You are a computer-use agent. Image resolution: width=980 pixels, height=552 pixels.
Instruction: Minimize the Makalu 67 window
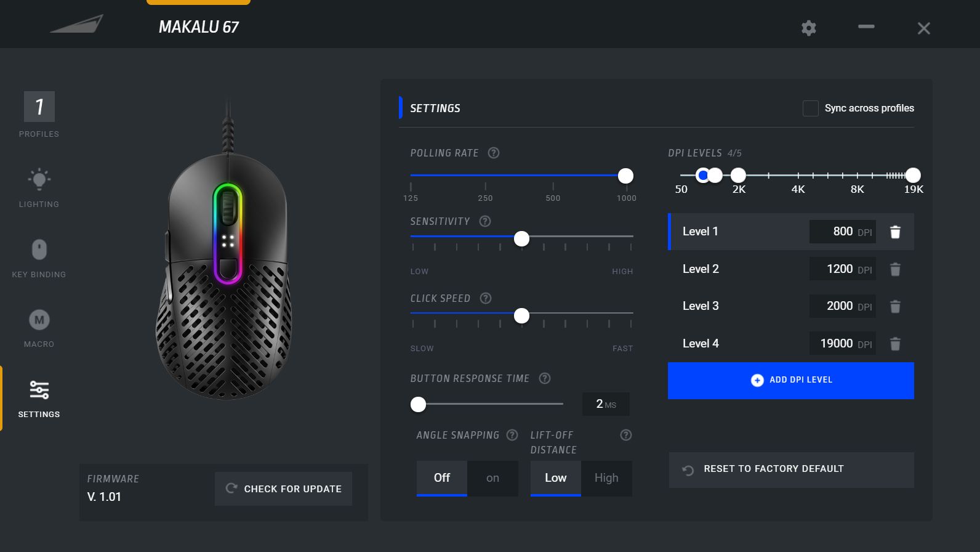click(866, 26)
